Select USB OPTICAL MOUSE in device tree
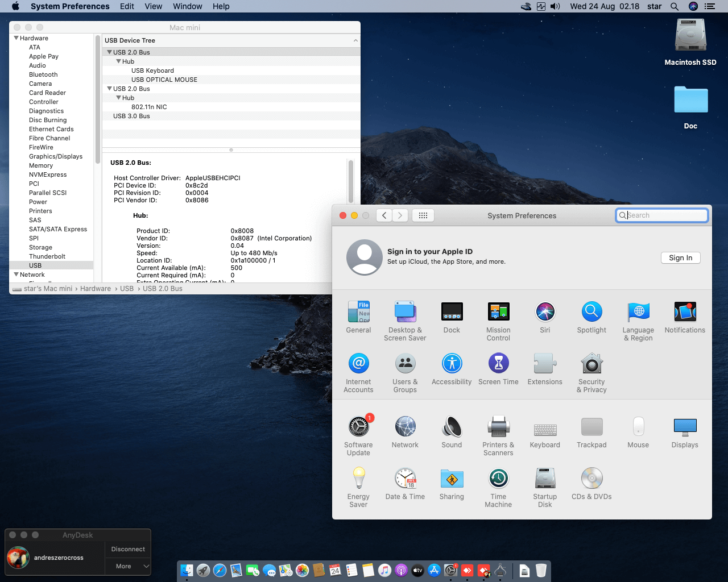The image size is (728, 582). point(164,80)
